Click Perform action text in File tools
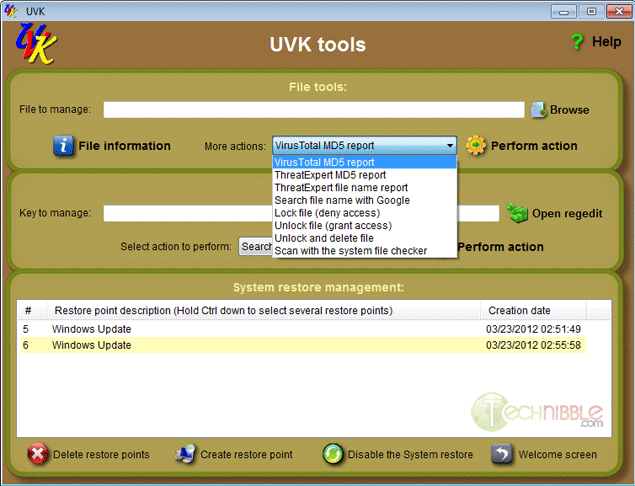This screenshot has width=635, height=486. coord(534,146)
